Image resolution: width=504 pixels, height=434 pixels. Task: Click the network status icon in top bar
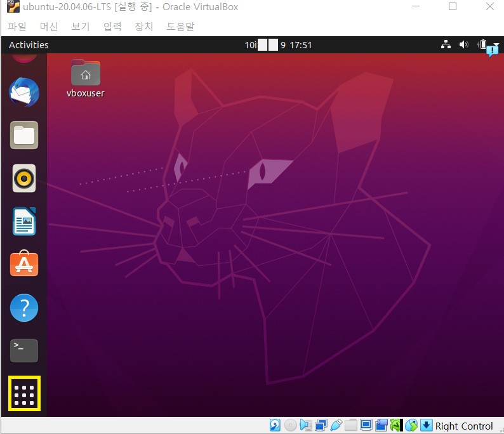click(446, 44)
